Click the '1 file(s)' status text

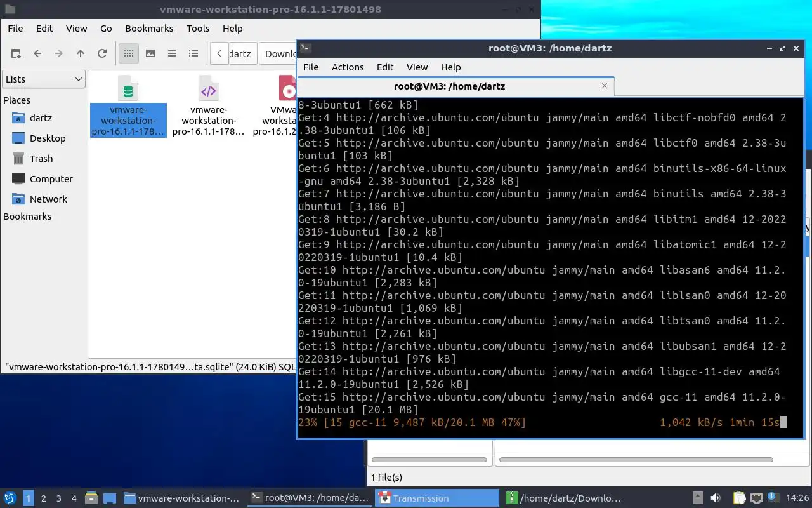pos(386,478)
